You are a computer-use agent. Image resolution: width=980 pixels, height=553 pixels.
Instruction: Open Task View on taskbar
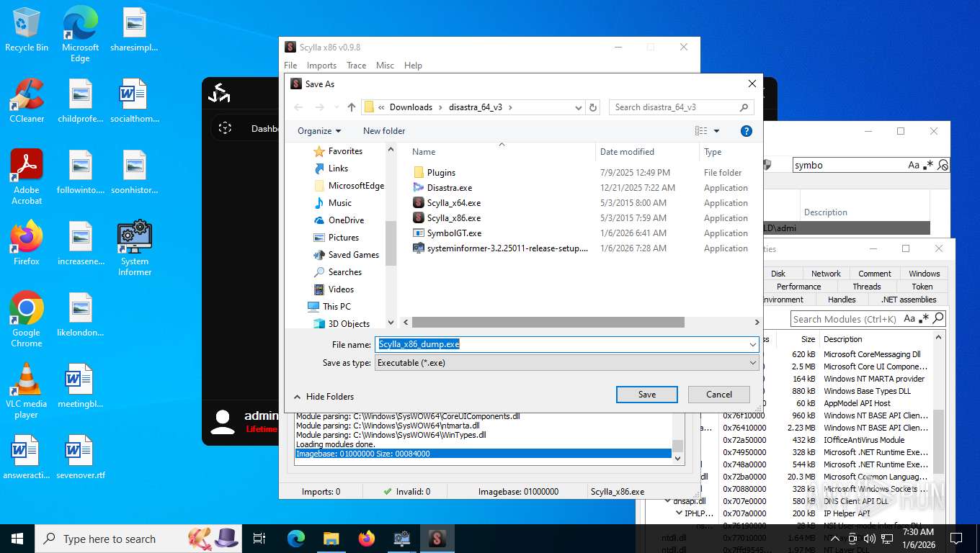click(x=259, y=539)
